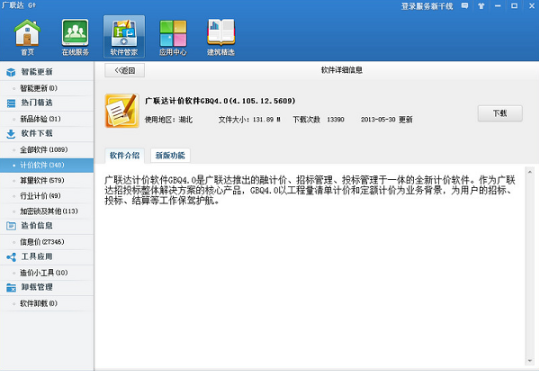Select 全部软件 (1089) sidebar item
Screen dimensions: 539x371
(x=47, y=150)
